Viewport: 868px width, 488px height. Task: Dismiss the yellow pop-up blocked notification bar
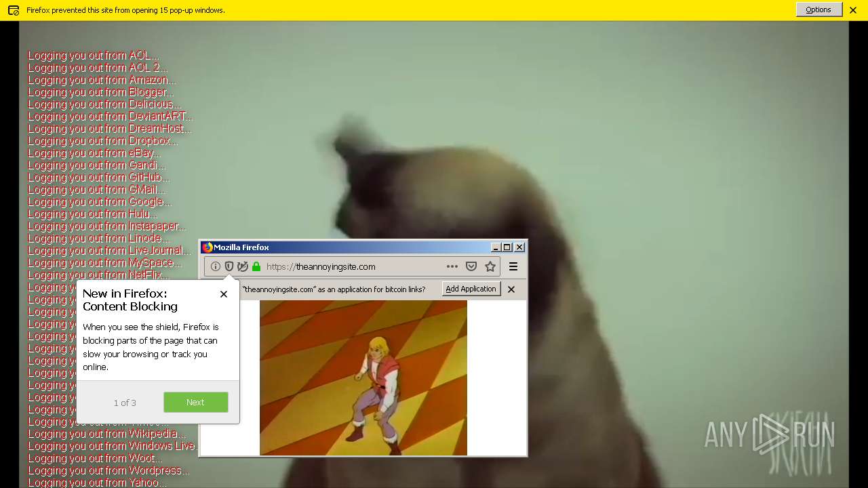[853, 10]
